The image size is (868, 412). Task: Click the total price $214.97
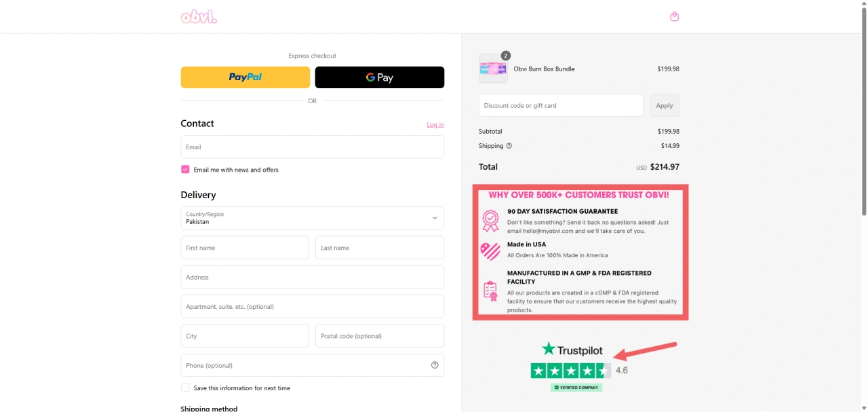point(665,167)
